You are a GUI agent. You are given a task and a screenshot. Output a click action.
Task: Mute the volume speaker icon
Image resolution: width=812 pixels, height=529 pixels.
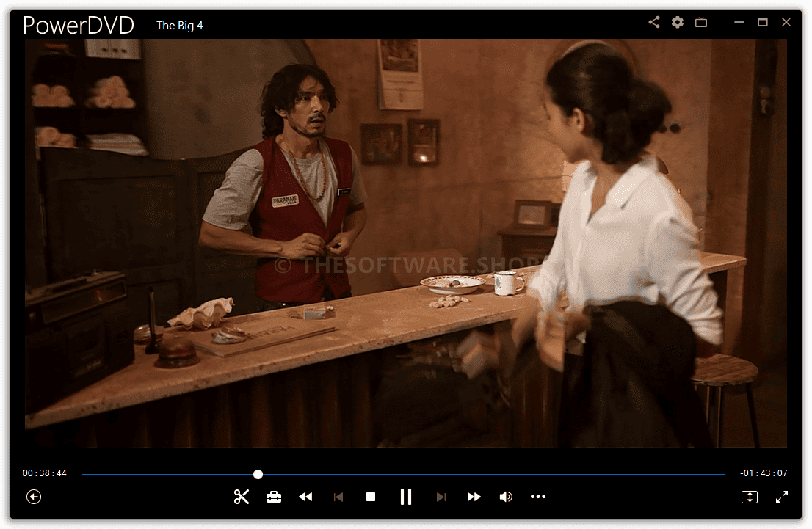pos(506,497)
